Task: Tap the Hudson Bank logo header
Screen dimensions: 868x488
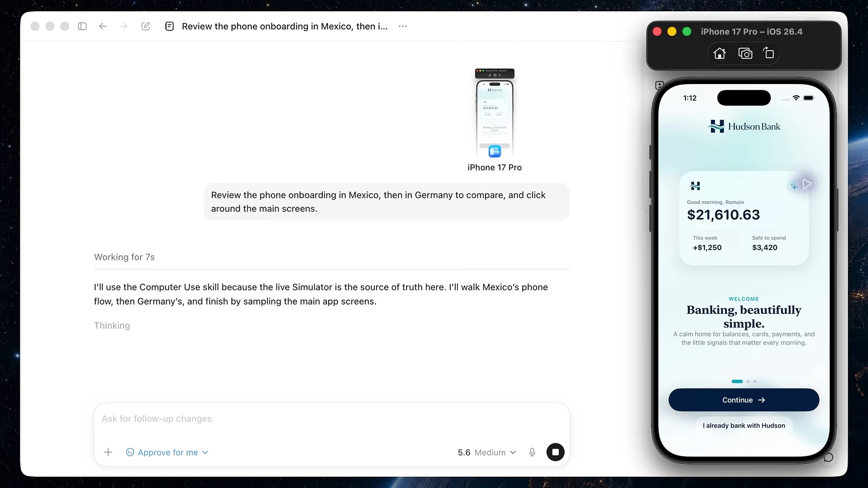Action: (x=744, y=127)
